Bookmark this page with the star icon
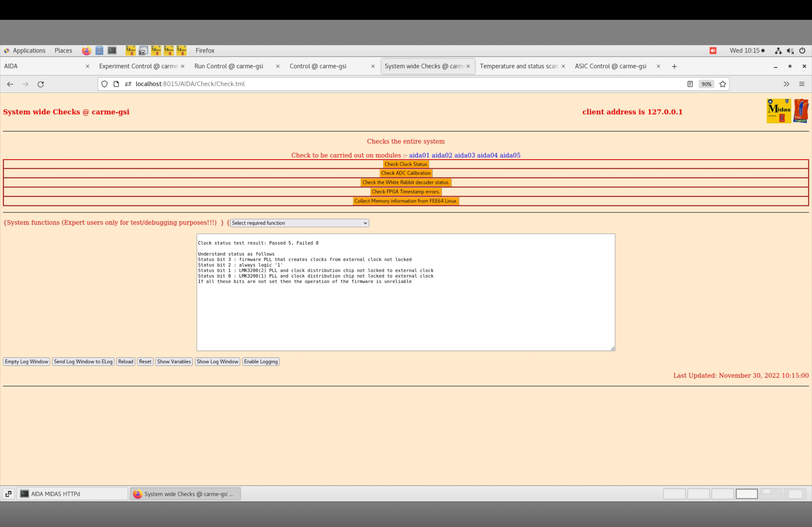The height and width of the screenshot is (527, 812). (723, 84)
